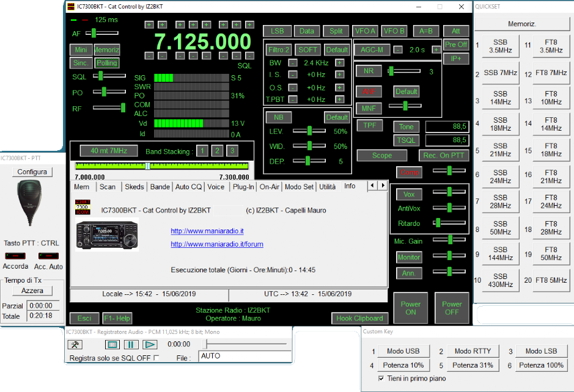Click the Hook Clipboard button

[359, 318]
